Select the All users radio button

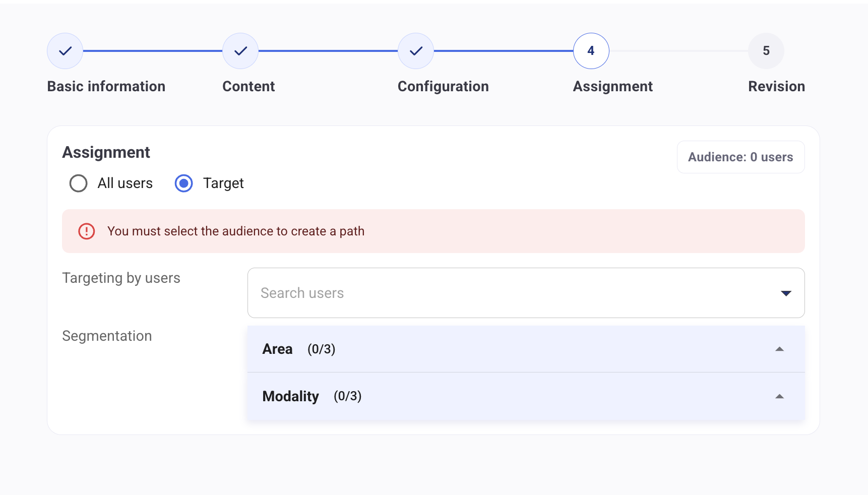pyautogui.click(x=79, y=183)
